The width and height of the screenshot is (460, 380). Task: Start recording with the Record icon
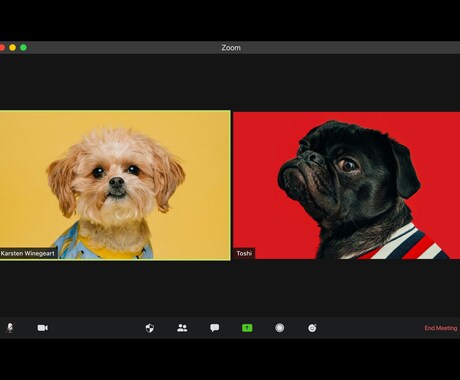click(280, 328)
